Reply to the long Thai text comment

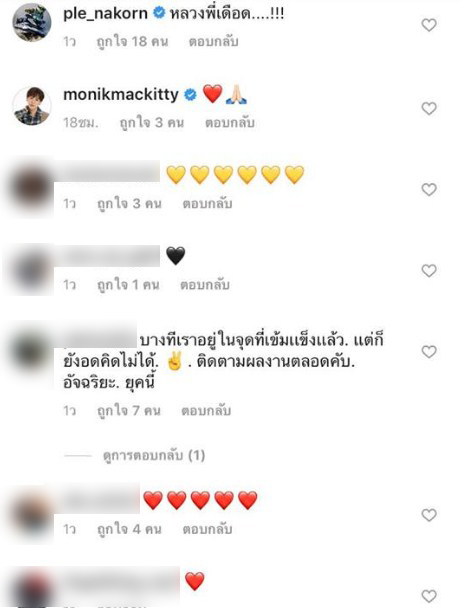tap(206, 411)
